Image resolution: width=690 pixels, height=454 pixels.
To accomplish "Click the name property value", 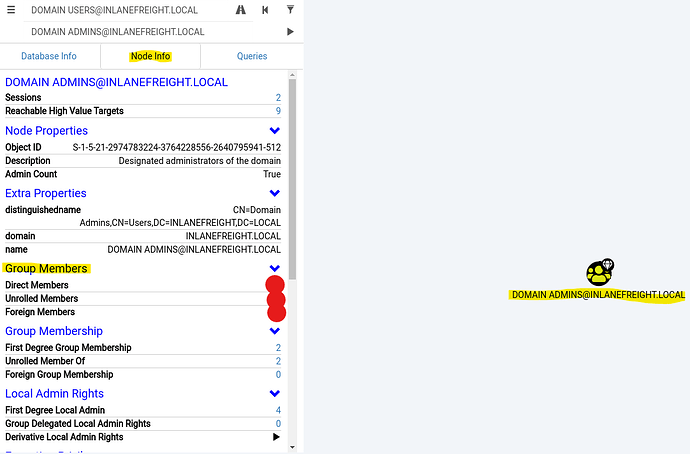I will click(194, 249).
